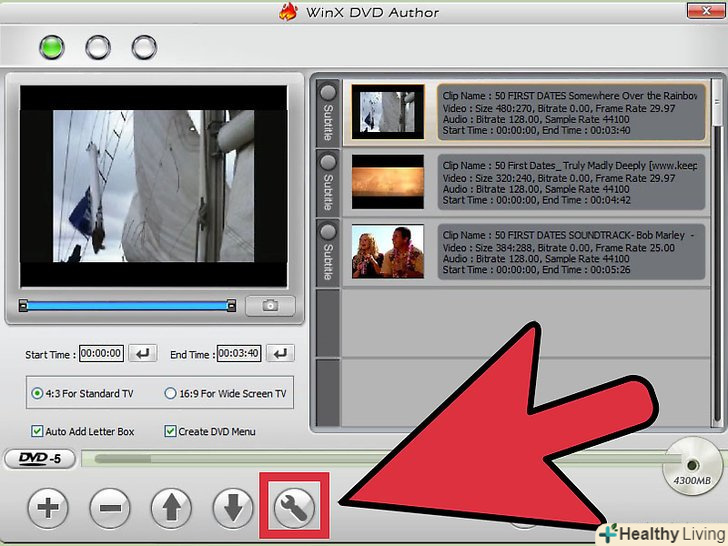728x546 pixels.
Task: Move the selected clip down with arrow
Action: [x=233, y=507]
